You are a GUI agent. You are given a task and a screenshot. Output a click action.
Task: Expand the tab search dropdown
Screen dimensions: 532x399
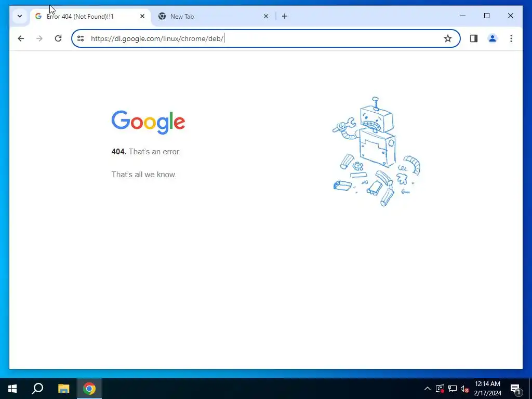point(20,16)
